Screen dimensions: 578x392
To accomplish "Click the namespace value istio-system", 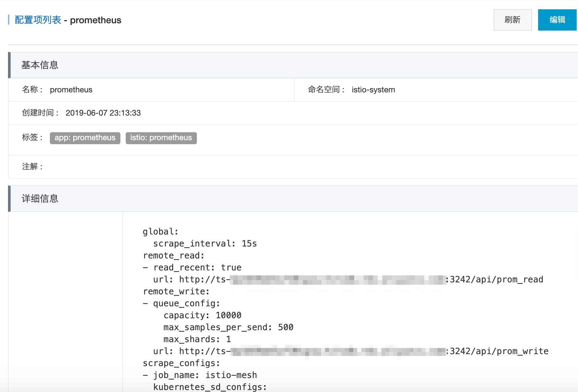I will (x=373, y=90).
